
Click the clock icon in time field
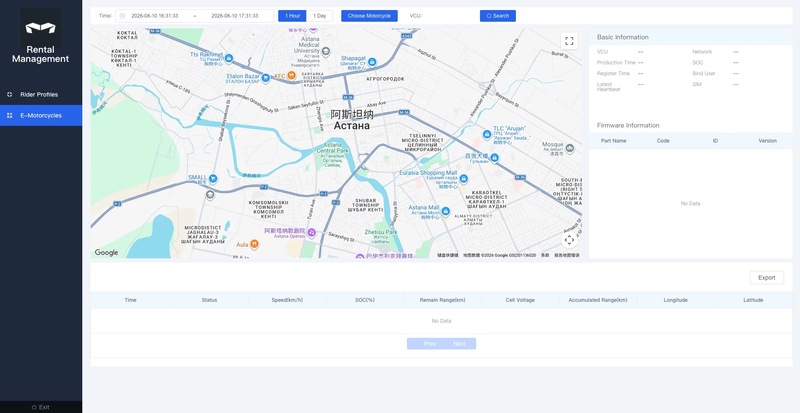[x=122, y=16]
